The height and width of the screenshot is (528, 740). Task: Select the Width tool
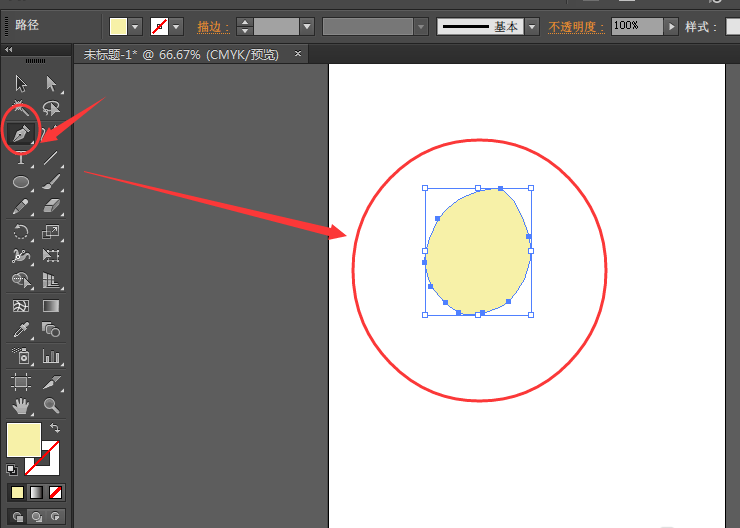[21, 256]
